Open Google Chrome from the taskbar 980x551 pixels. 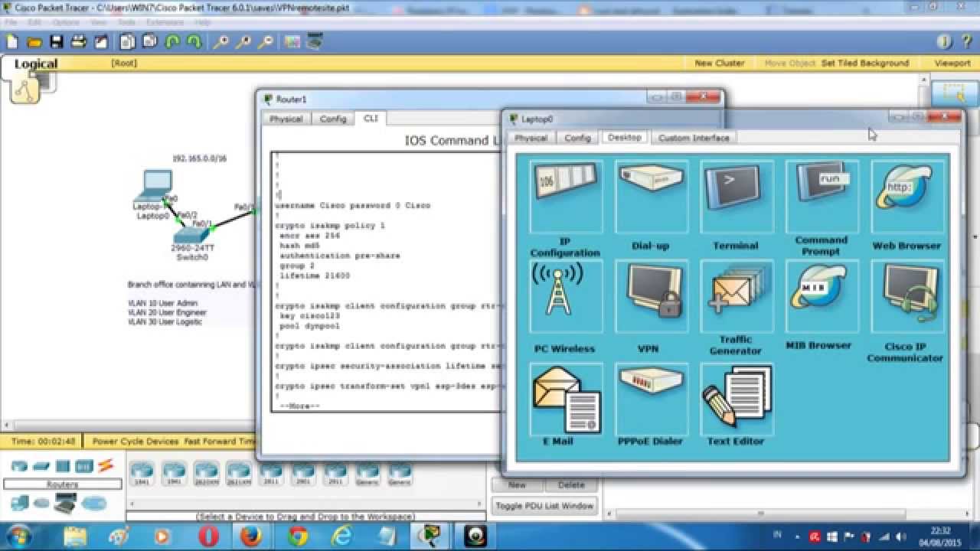[x=298, y=536]
